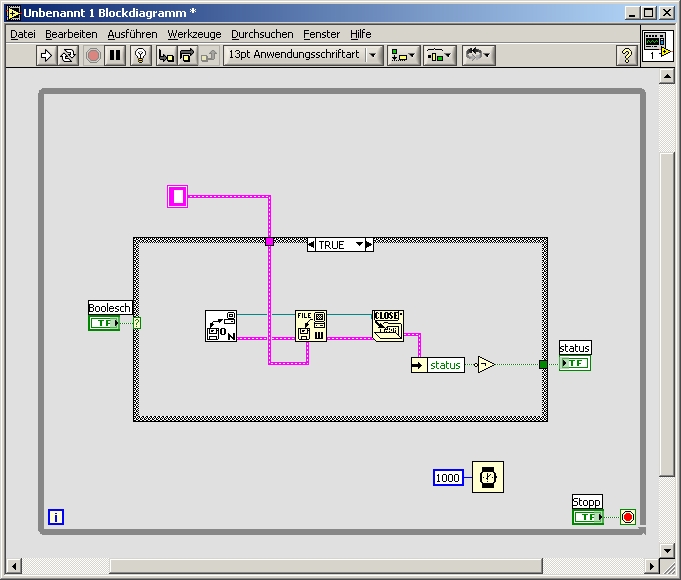The height and width of the screenshot is (580, 681).
Task: Click the Abort Execution button
Action: pos(93,56)
